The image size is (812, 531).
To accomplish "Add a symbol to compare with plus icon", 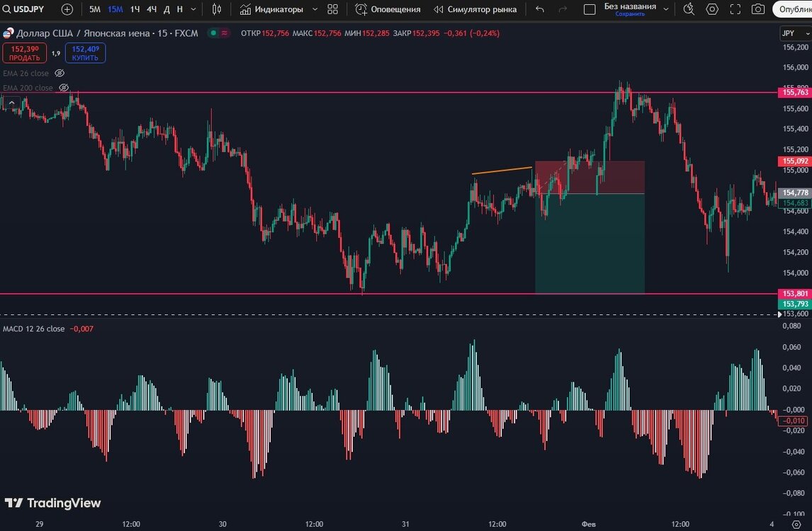I will [x=67, y=9].
